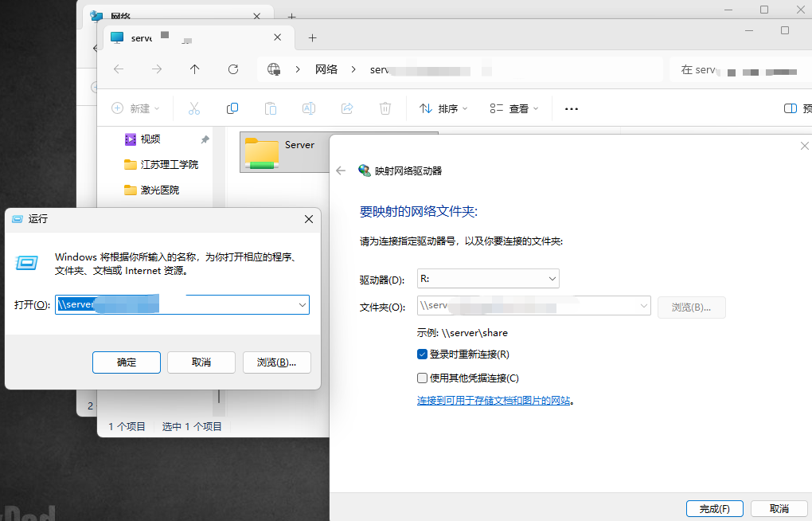The width and height of the screenshot is (812, 521).
Task: Click the network globe icon in address bar
Action: pyautogui.click(x=273, y=69)
